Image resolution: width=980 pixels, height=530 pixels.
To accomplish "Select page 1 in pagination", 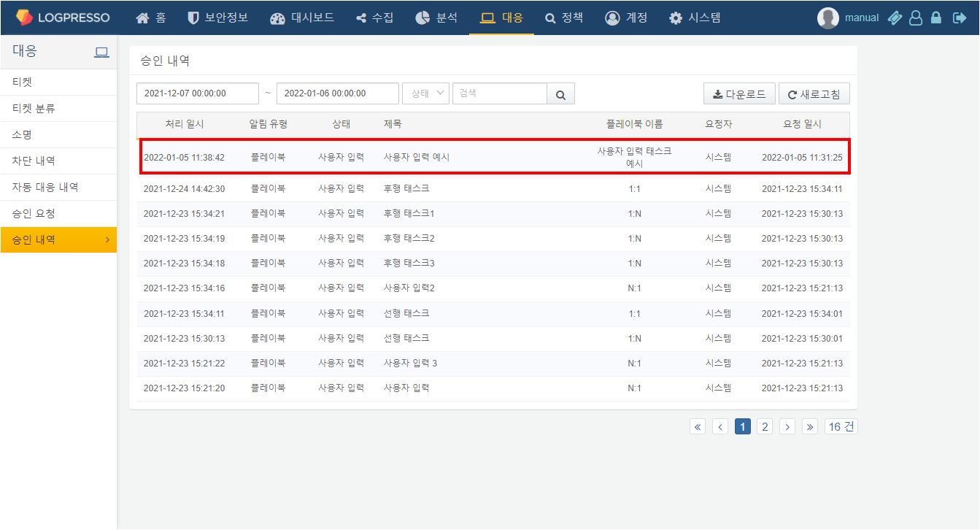I will [743, 427].
